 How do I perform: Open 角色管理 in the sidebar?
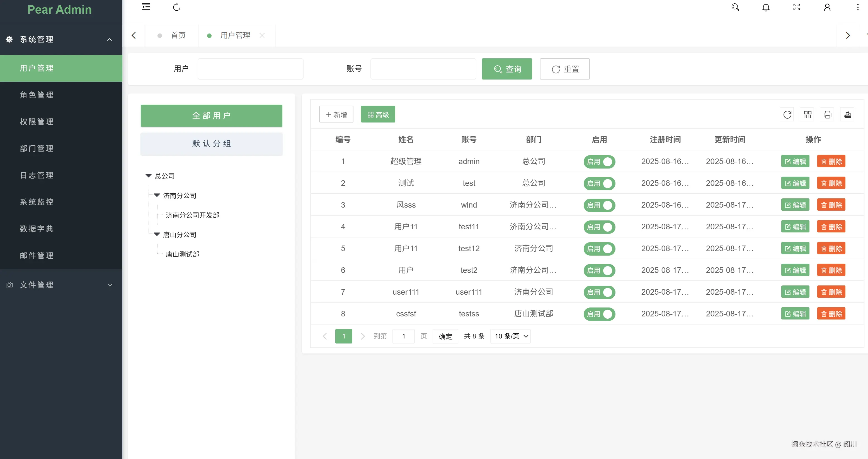(x=37, y=95)
